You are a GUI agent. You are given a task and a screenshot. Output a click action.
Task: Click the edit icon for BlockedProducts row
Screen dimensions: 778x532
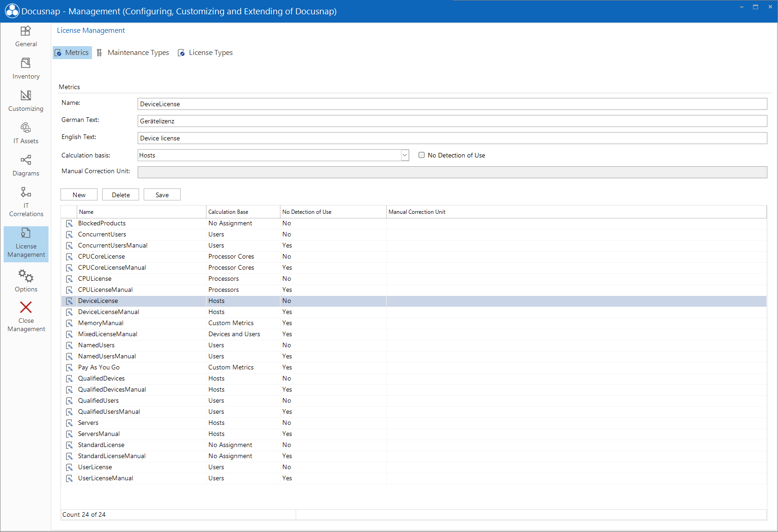coord(69,224)
